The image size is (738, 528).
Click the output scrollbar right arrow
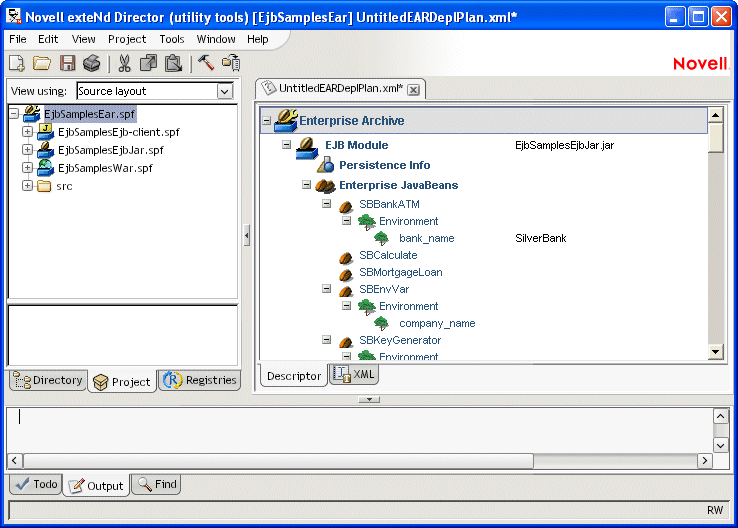point(705,461)
